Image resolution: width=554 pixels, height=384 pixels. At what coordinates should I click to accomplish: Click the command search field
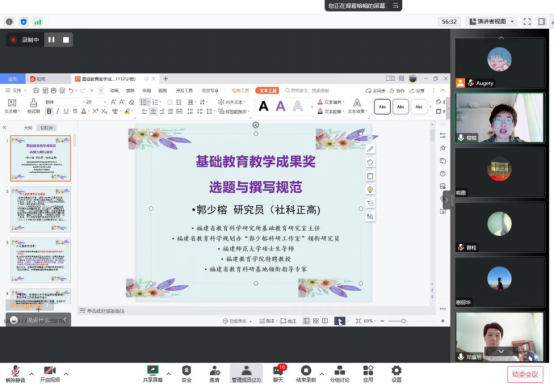[307, 91]
